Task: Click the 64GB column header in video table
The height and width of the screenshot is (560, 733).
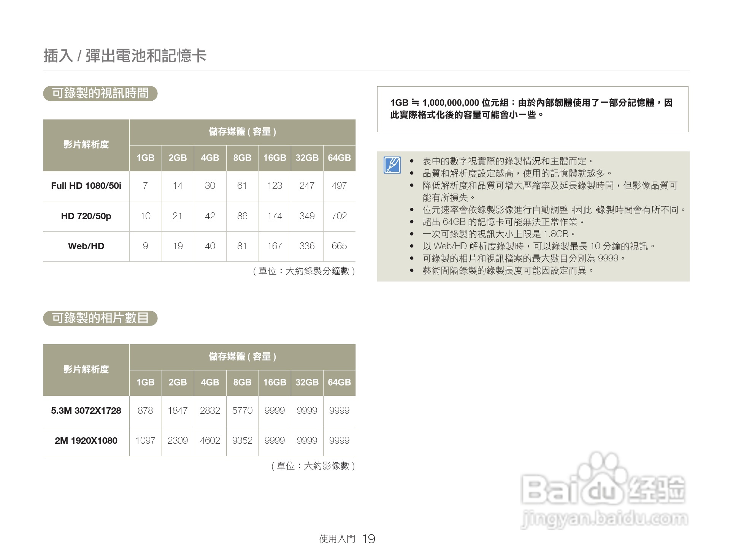Action: click(339, 158)
